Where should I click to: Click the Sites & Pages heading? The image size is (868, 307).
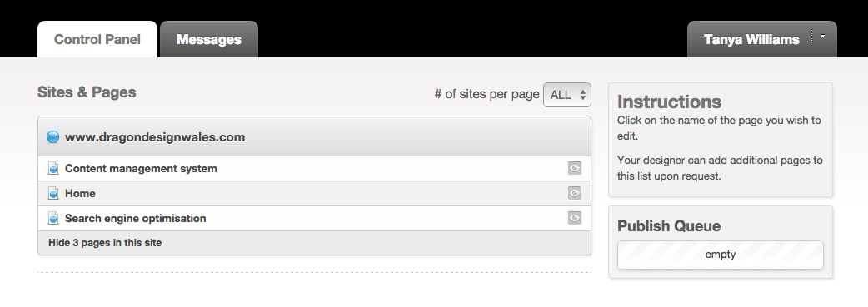tap(87, 92)
